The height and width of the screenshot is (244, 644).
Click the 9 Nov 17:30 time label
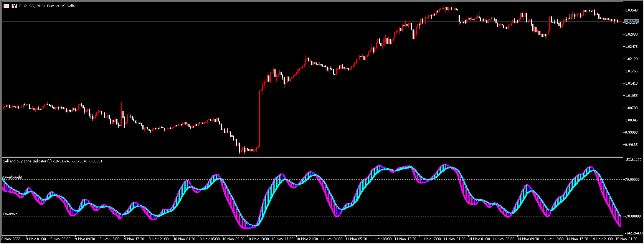pyautogui.click(x=134, y=239)
